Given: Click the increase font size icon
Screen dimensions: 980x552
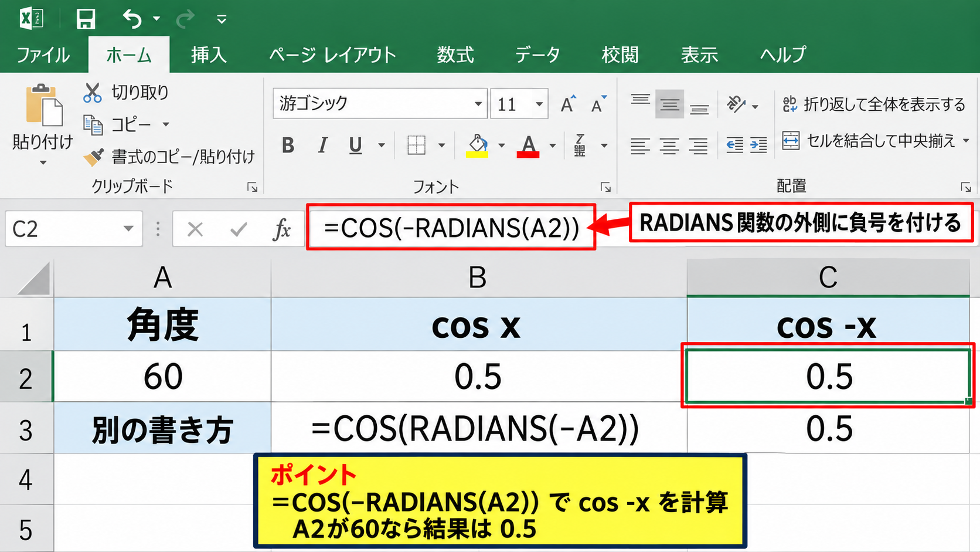Looking at the screenshot, I should pyautogui.click(x=568, y=104).
